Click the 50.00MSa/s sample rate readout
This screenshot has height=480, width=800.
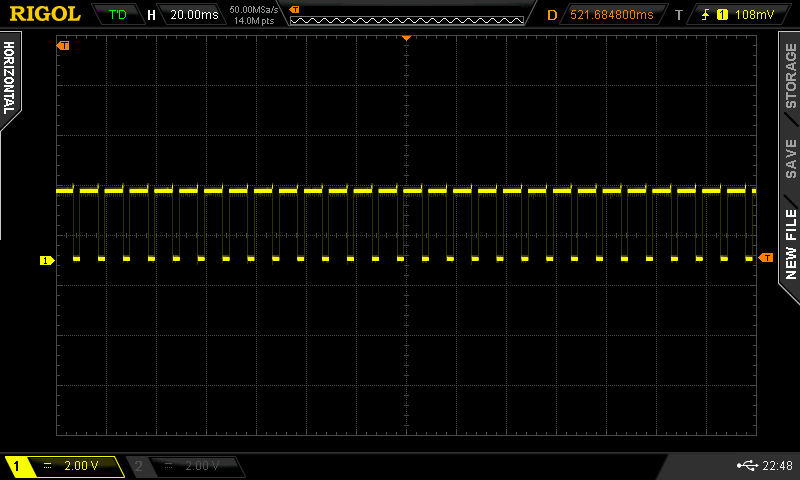[x=254, y=10]
